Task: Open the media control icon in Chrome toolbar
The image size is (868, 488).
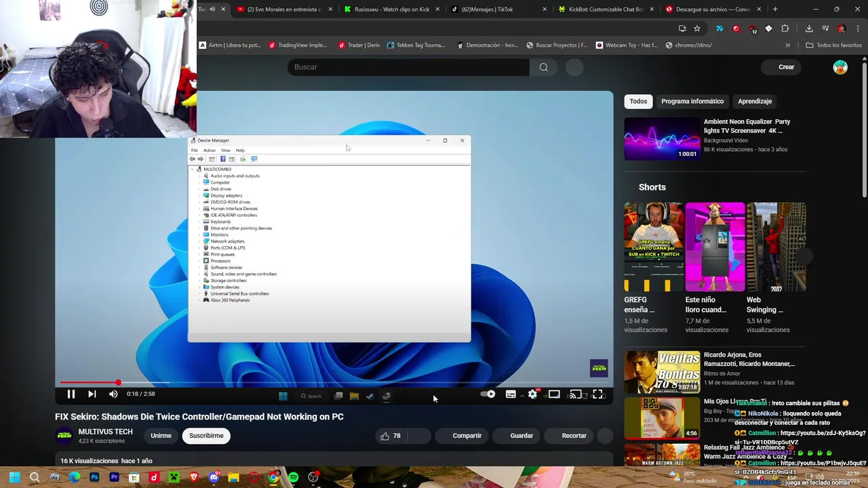Action: (825, 28)
